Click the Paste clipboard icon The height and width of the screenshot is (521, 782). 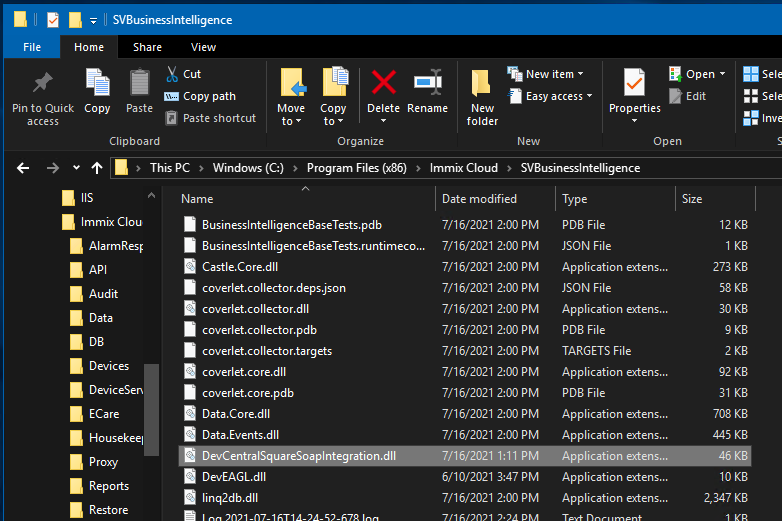[x=139, y=82]
